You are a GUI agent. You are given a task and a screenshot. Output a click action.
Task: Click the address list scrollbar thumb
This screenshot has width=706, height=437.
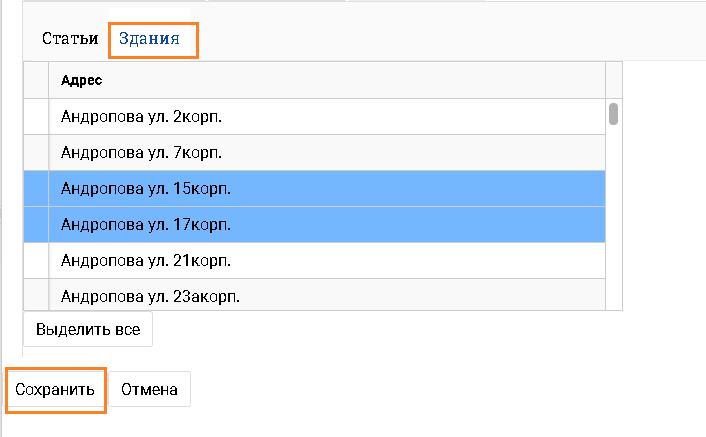(613, 113)
